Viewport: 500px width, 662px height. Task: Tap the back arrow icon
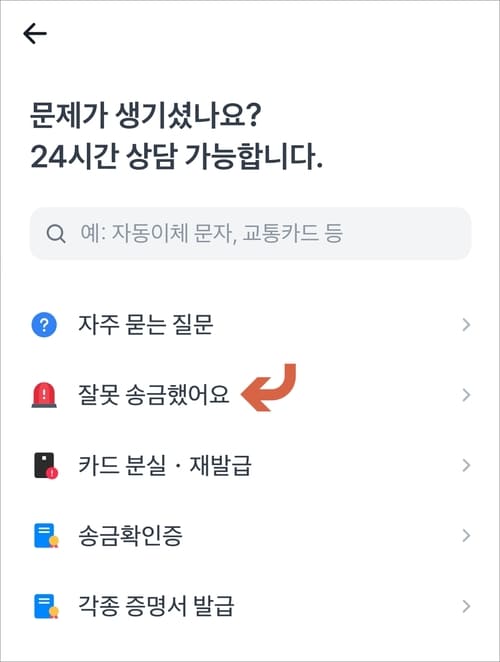tap(35, 34)
